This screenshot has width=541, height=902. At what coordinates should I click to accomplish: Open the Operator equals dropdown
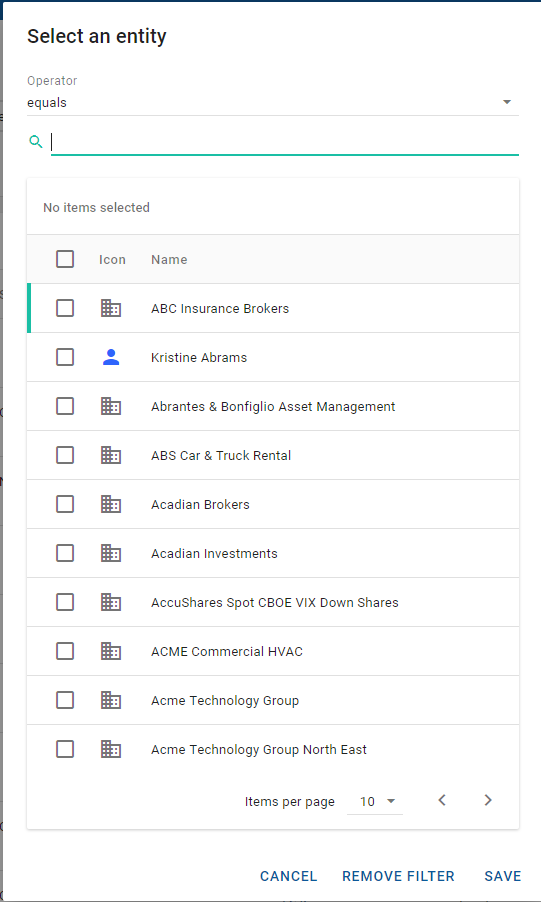[x=273, y=102]
